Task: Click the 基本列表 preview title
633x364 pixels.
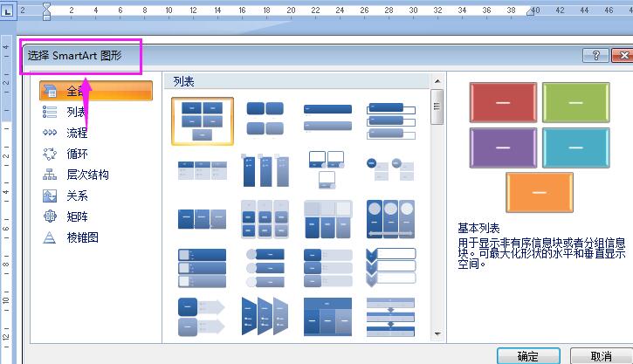Action: click(478, 229)
